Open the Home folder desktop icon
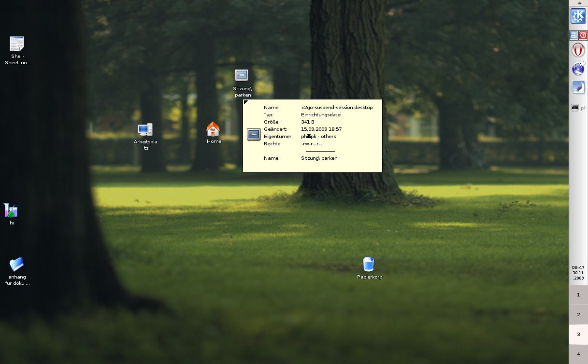Image resolution: width=588 pixels, height=364 pixels. [214, 129]
